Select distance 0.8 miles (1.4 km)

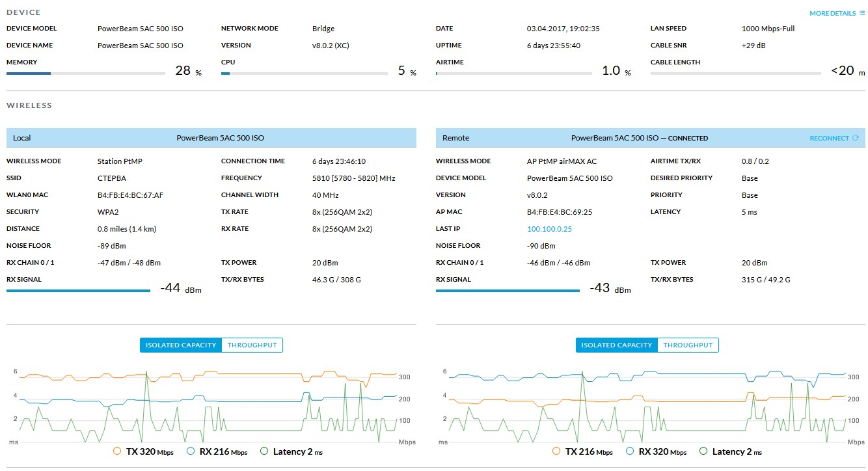127,229
